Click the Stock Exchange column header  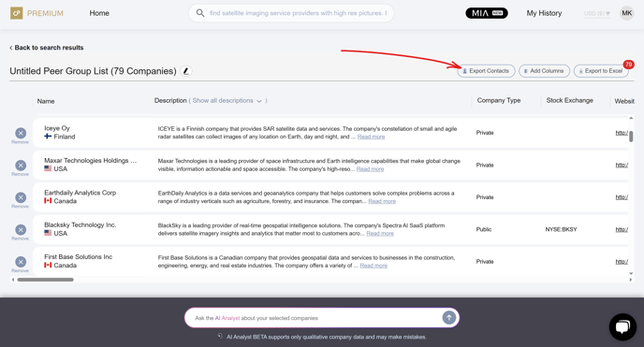569,100
